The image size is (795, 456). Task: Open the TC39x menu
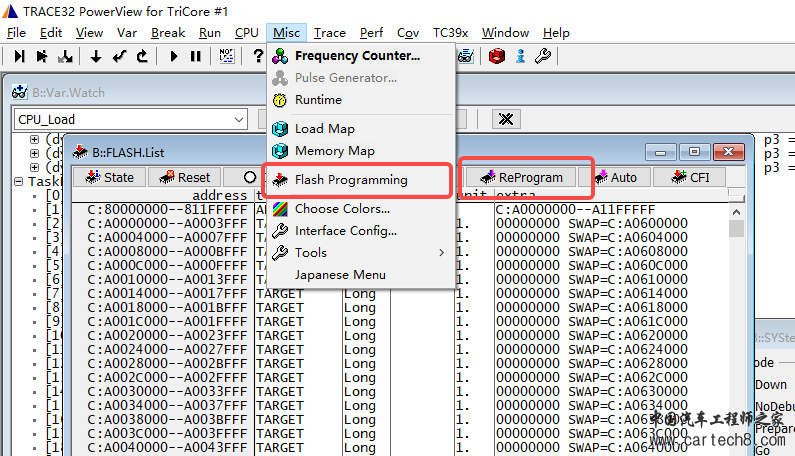pyautogui.click(x=450, y=33)
